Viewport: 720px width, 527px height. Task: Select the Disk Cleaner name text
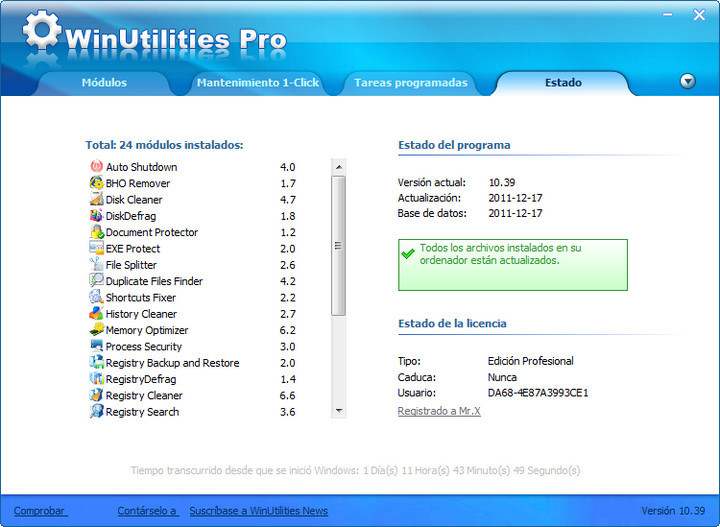(134, 200)
